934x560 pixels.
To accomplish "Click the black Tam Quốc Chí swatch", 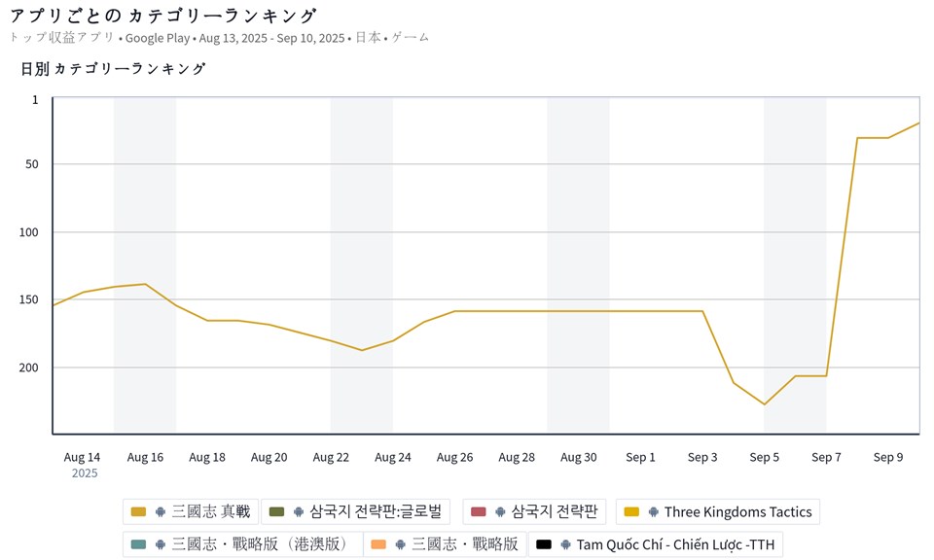I will pos(544,544).
